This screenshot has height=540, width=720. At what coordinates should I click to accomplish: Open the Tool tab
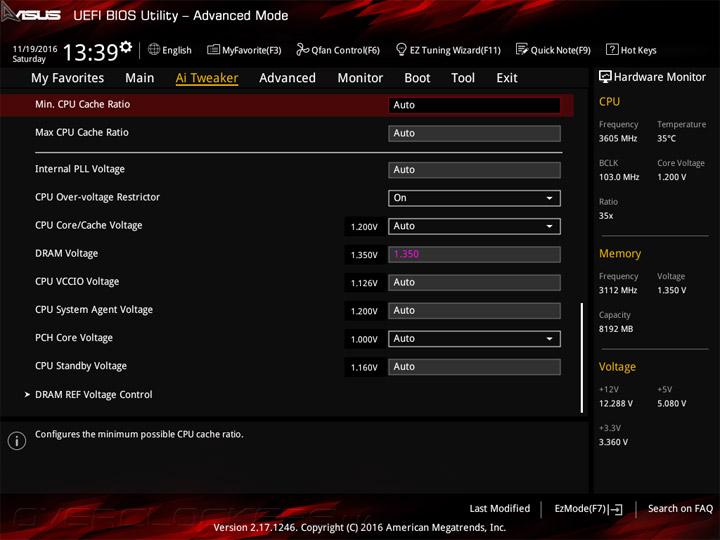pos(463,78)
